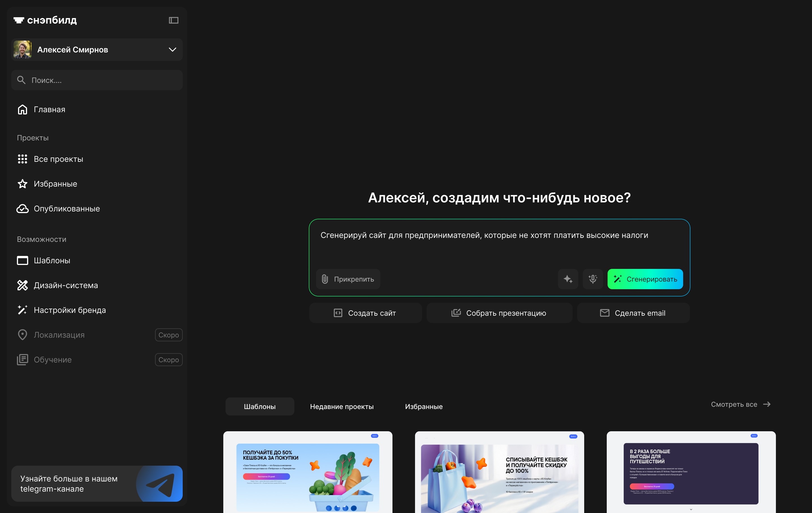Open Избранные star item in sidebar
Image resolution: width=812 pixels, height=513 pixels.
click(55, 184)
